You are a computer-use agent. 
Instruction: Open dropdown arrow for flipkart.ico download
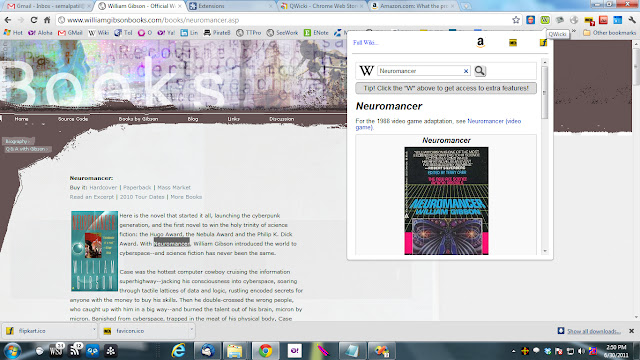(94, 329)
